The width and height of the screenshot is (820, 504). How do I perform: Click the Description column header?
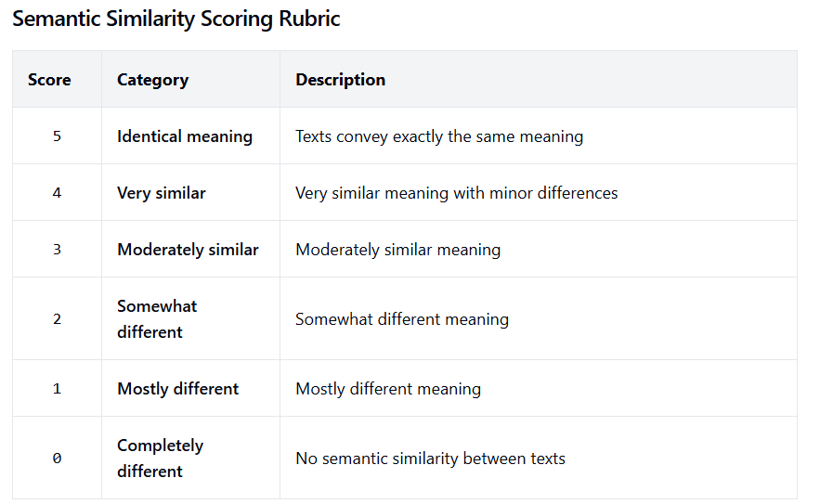(340, 80)
